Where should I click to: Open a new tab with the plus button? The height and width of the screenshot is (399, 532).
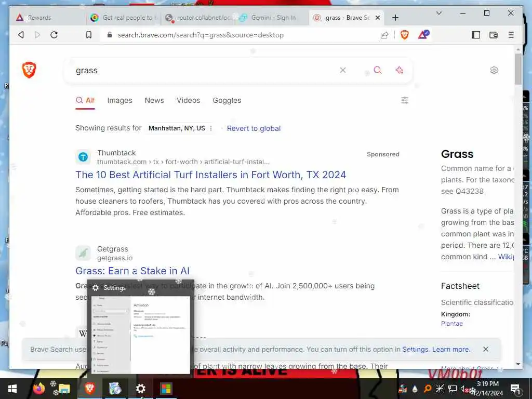[x=395, y=18]
